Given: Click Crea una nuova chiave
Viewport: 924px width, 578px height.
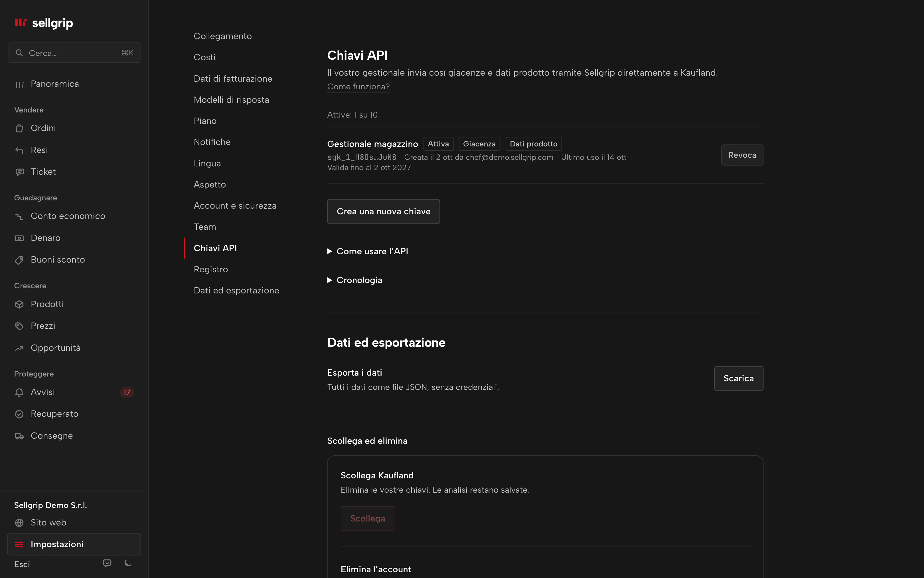Looking at the screenshot, I should point(383,212).
